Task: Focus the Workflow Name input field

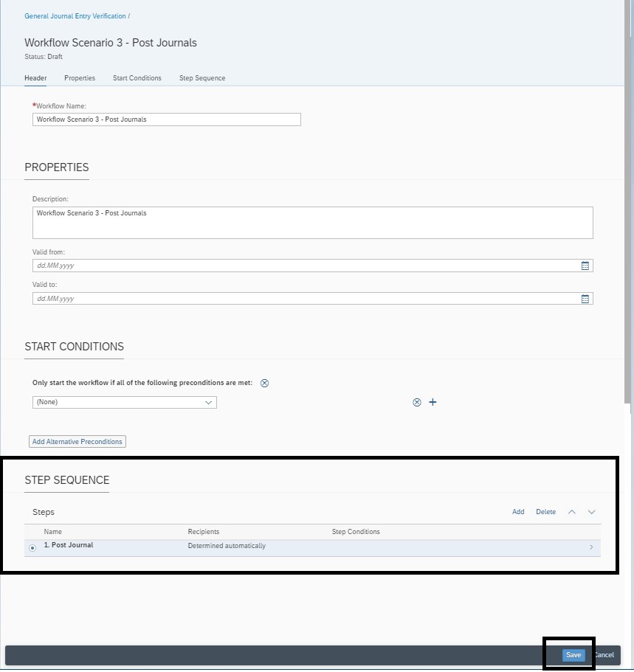Action: pos(167,119)
